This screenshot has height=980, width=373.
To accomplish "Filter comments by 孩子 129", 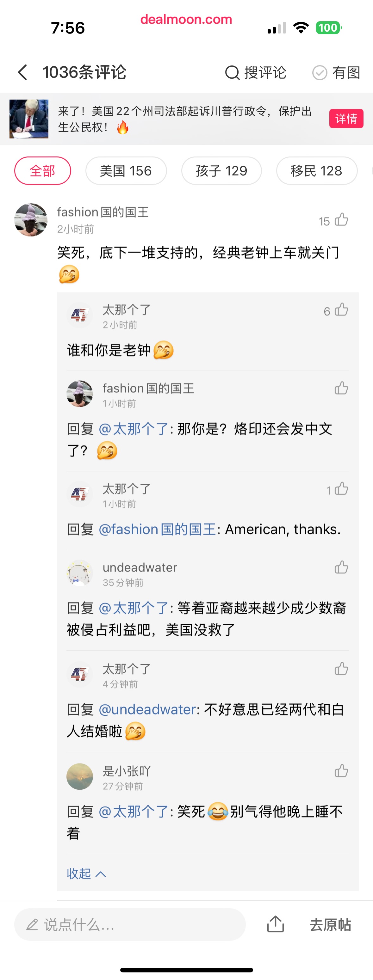I will (221, 171).
